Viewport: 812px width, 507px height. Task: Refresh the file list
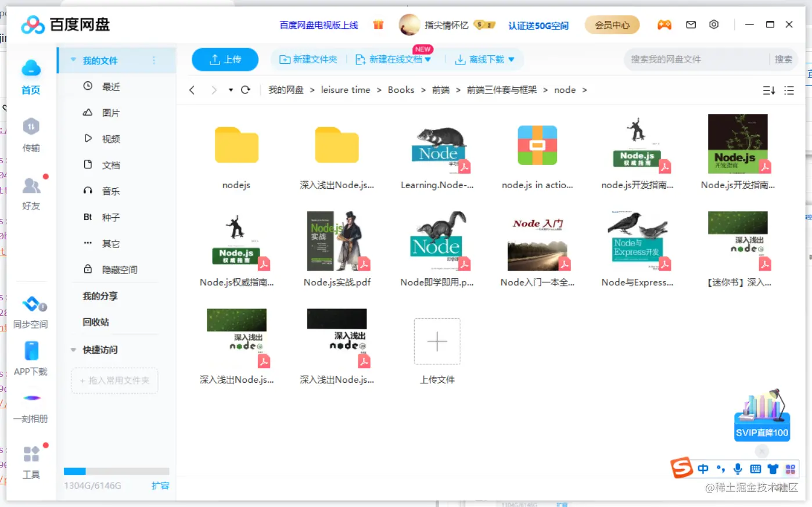click(246, 90)
